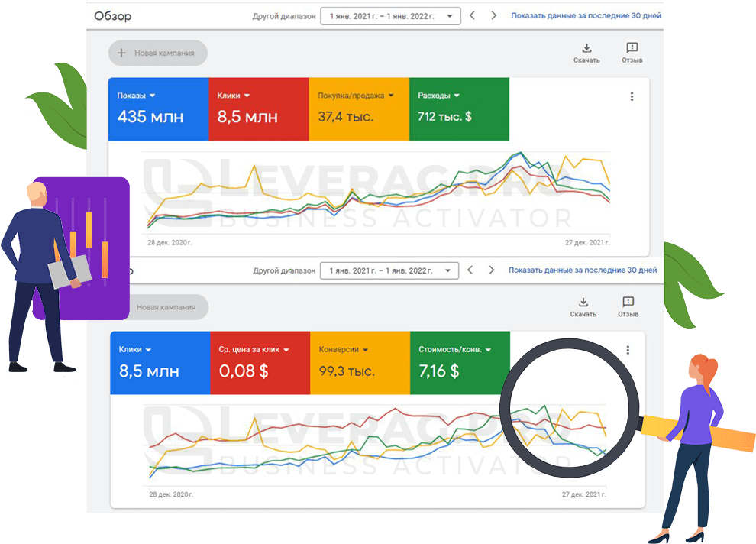Open the Стоимость/конв. metric dropdown
This screenshot has width=756, height=544.
pos(454,350)
